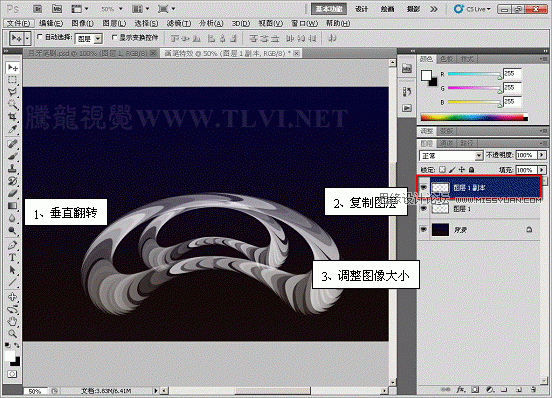552x398 pixels.
Task: Open the Image menu
Action: click(82, 23)
